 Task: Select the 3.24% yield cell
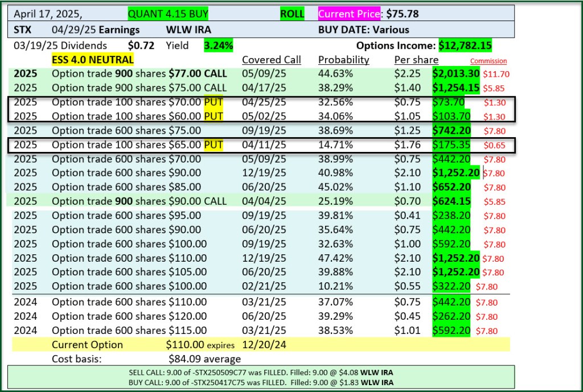pyautogui.click(x=218, y=46)
